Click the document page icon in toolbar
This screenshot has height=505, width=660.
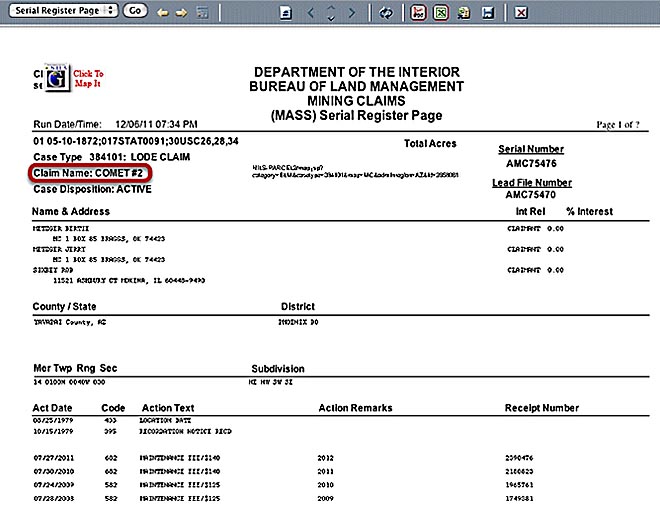tap(286, 13)
